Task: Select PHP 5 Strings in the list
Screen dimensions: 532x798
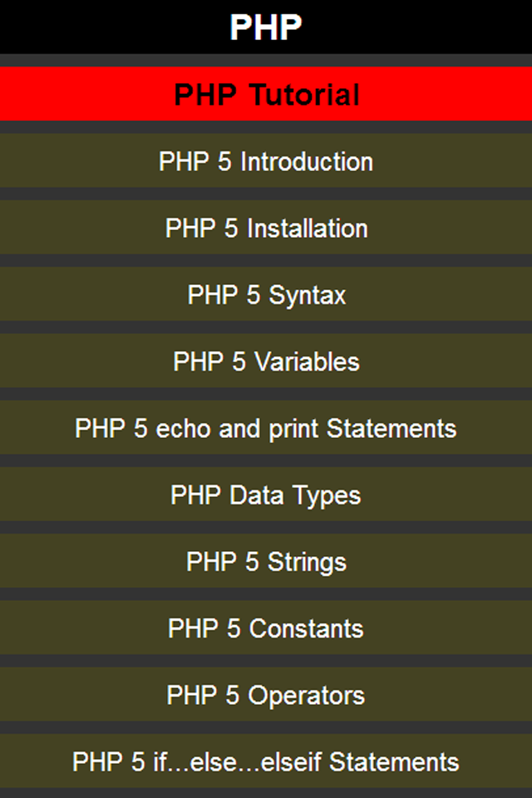Action: coord(266,561)
